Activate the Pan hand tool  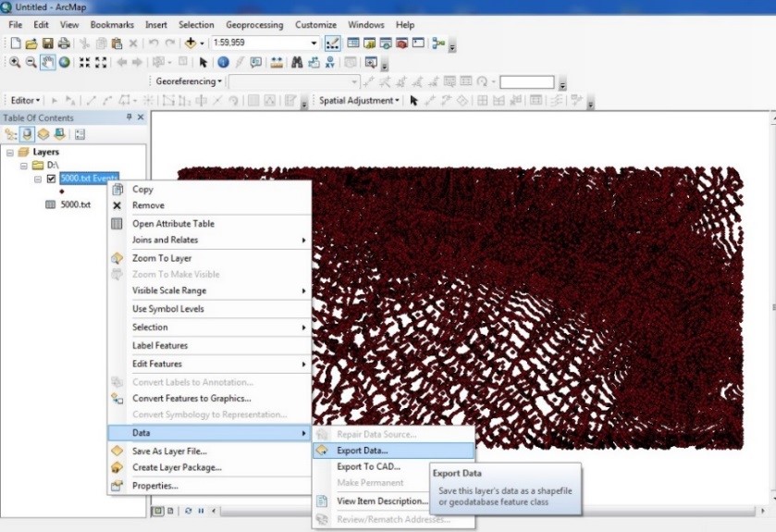tap(47, 62)
